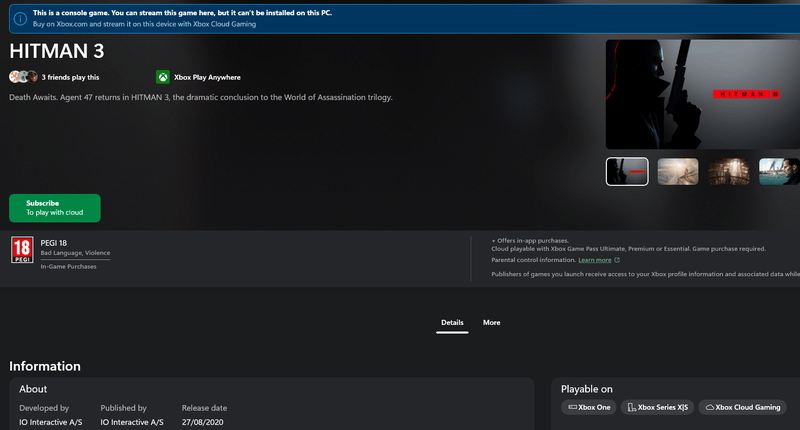Open the friends avatars next to '3 friends play this'
800x430 pixels.
[23, 77]
